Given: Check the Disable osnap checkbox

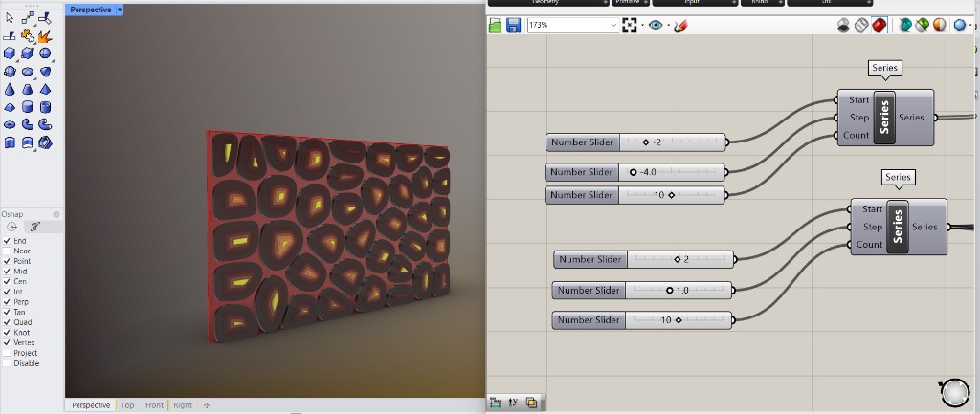Looking at the screenshot, I should pyautogui.click(x=7, y=362).
